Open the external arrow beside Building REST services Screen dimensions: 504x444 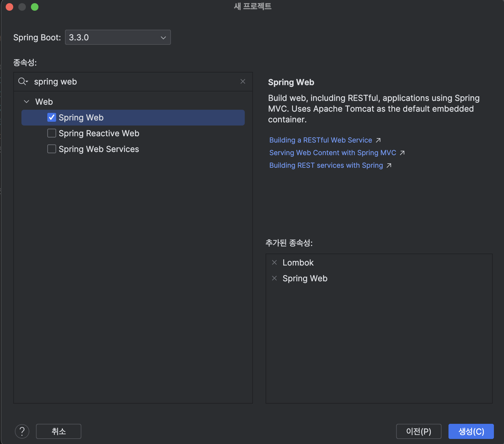(x=389, y=166)
